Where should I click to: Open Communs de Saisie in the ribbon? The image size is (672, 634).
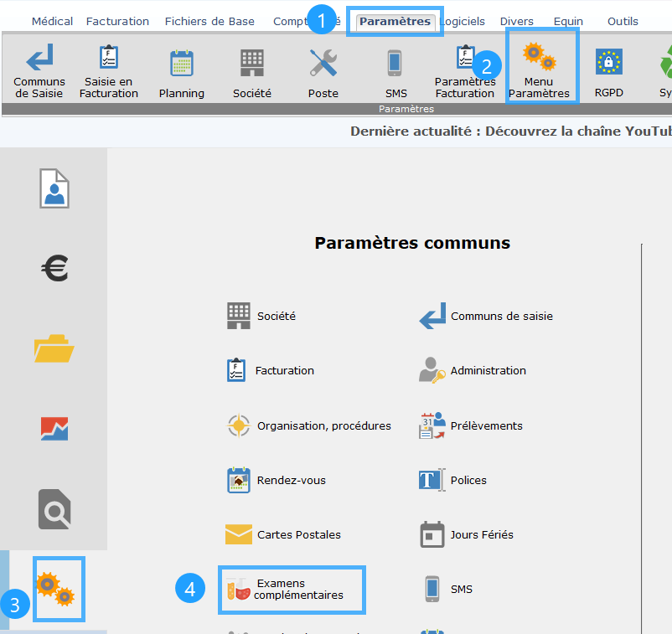[x=39, y=70]
